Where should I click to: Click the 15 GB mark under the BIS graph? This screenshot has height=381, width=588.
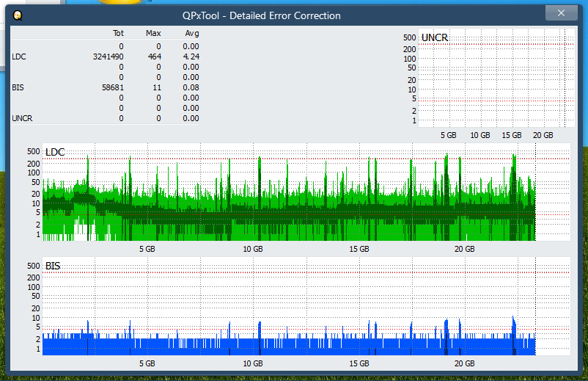tap(359, 363)
